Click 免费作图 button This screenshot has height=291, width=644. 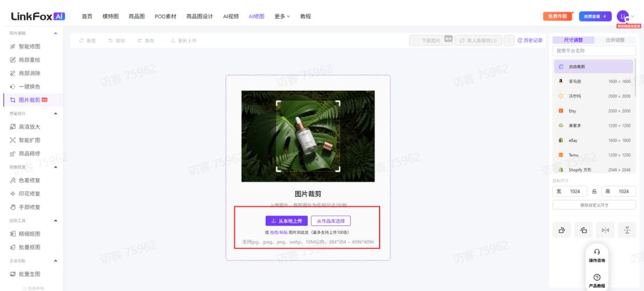tap(557, 17)
